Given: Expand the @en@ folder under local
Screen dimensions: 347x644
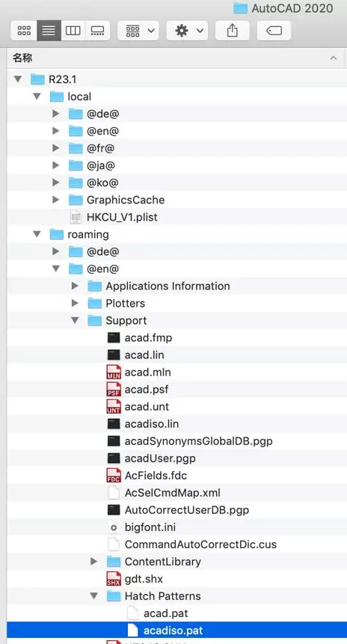Looking at the screenshot, I should point(56,131).
